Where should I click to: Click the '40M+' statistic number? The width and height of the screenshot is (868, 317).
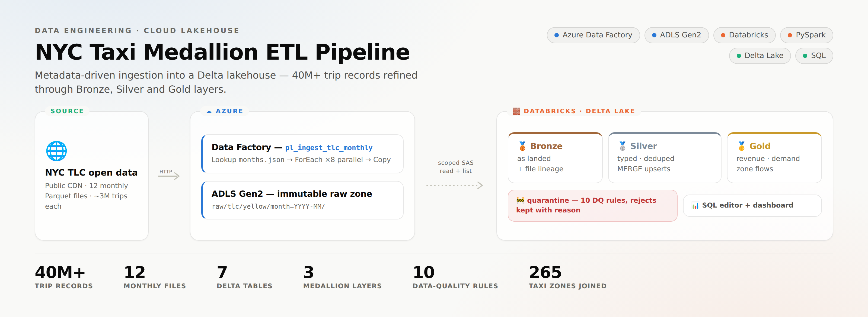coord(60,272)
